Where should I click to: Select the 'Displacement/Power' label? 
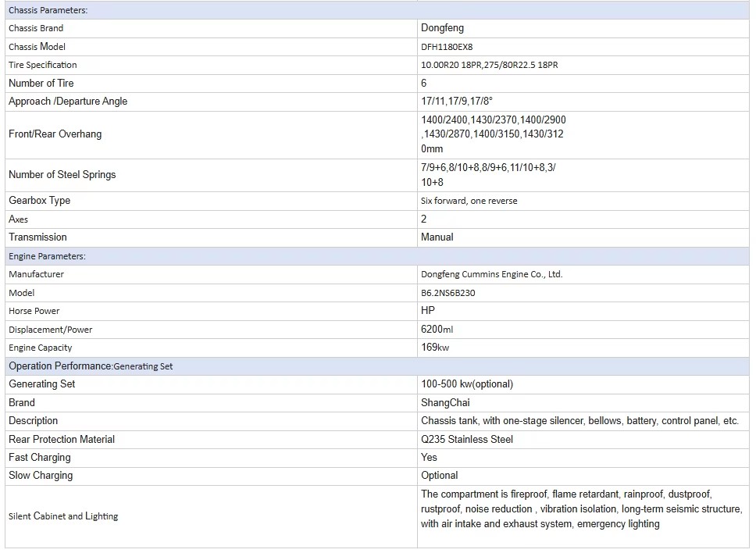click(51, 330)
